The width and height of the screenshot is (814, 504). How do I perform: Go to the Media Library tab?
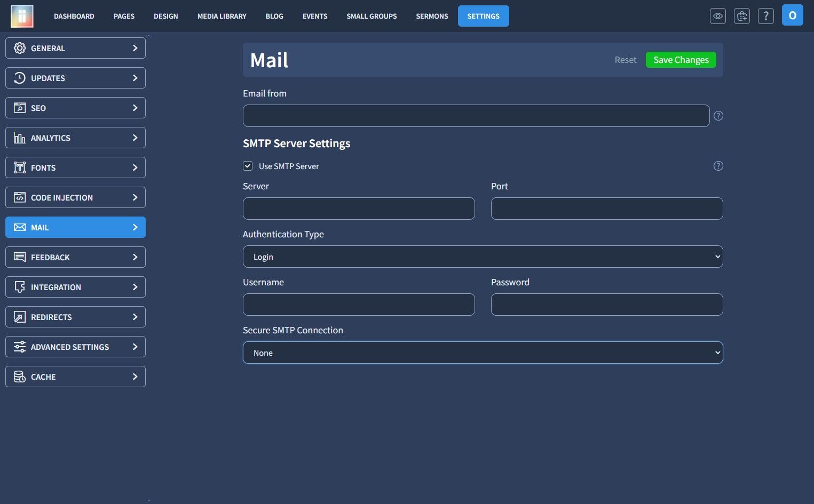tap(222, 16)
